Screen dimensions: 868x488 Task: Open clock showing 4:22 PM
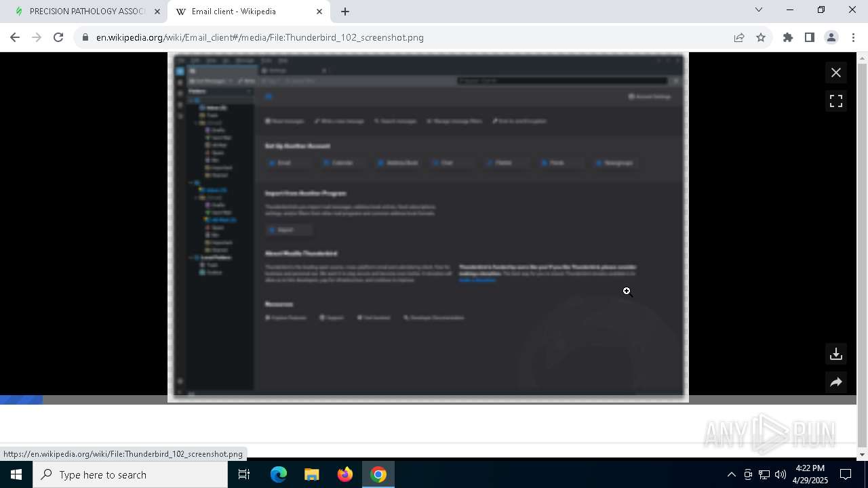pos(810,474)
